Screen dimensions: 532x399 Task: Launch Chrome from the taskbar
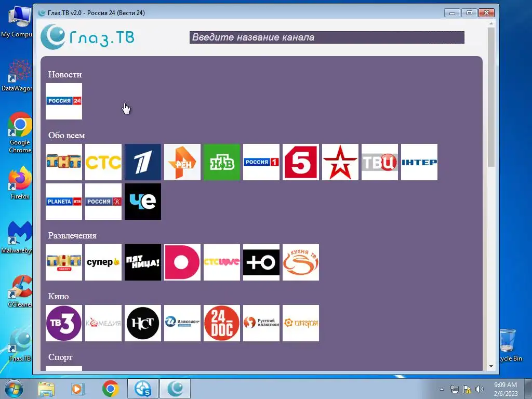110,389
